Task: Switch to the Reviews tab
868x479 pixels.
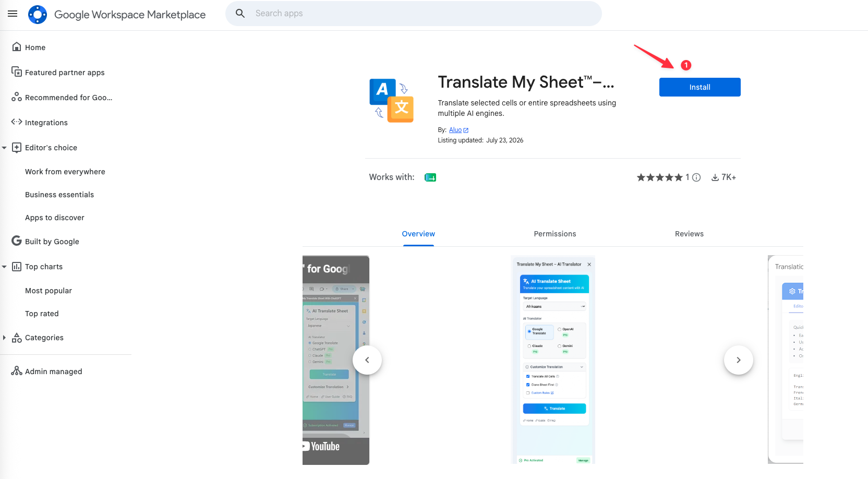Action: (689, 234)
